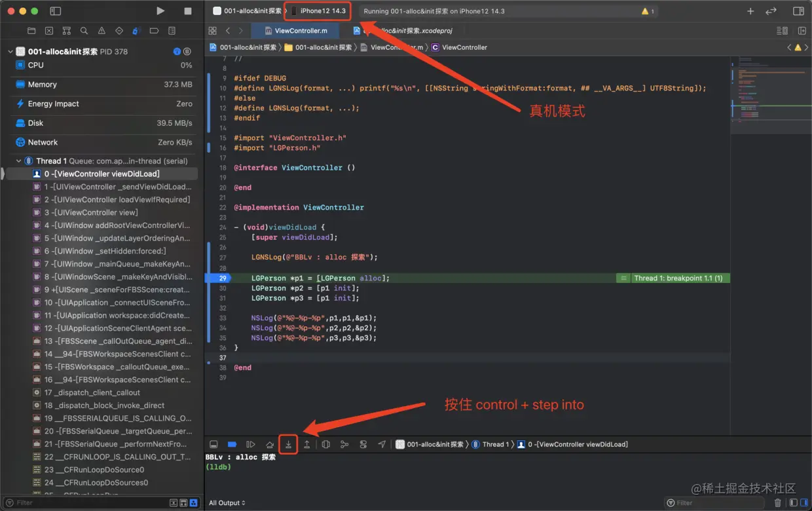Select frame 0 -[ViewController viewDidLoad]

(x=101, y=174)
